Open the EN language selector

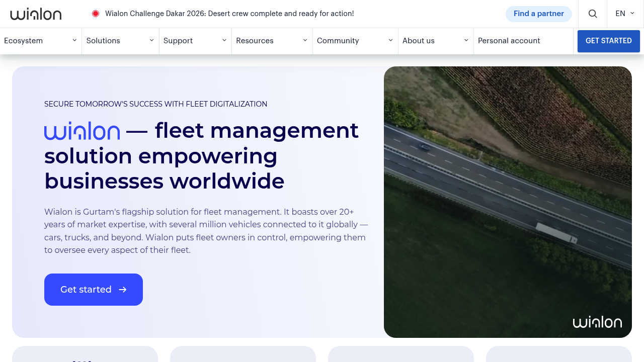coord(625,14)
